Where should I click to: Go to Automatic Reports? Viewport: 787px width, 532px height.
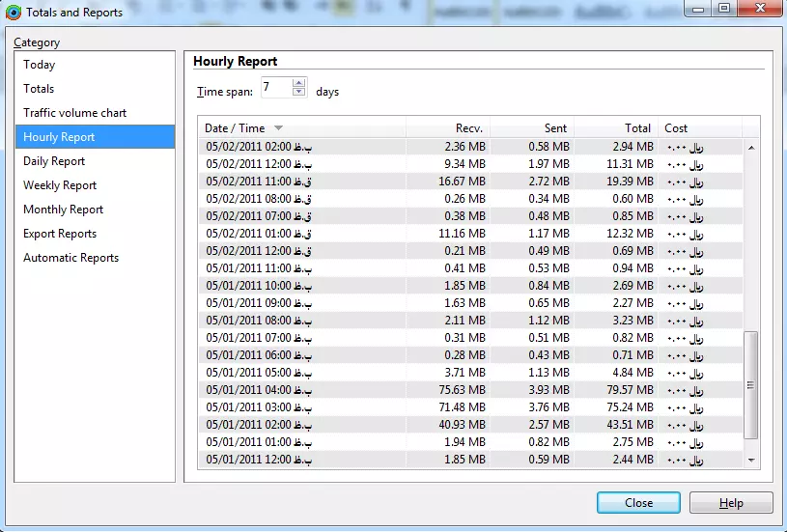click(71, 258)
